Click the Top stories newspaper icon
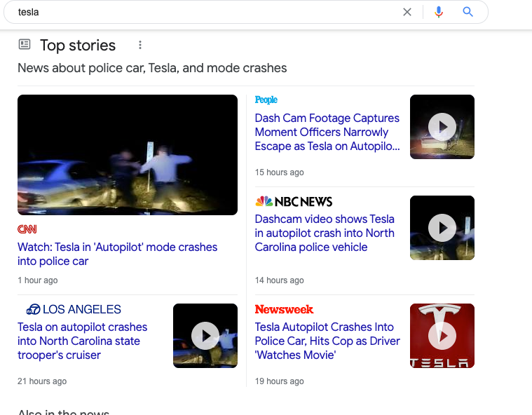The height and width of the screenshot is (415, 532). [25, 44]
